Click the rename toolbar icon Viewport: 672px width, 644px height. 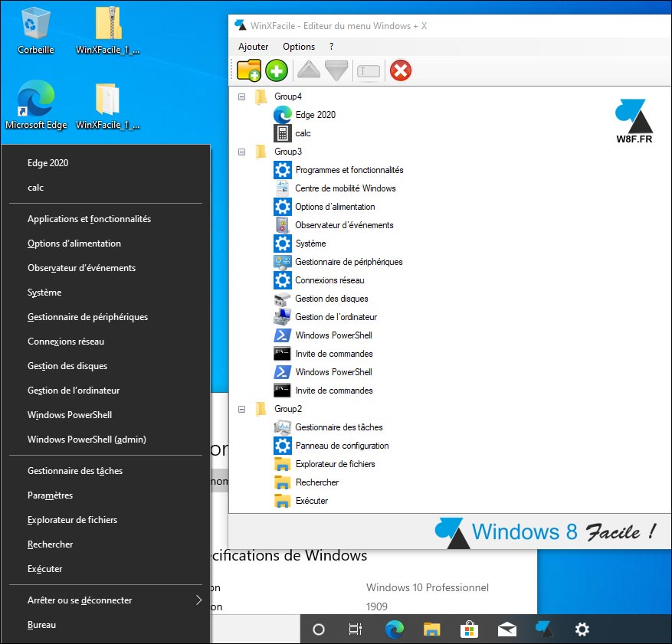368,71
